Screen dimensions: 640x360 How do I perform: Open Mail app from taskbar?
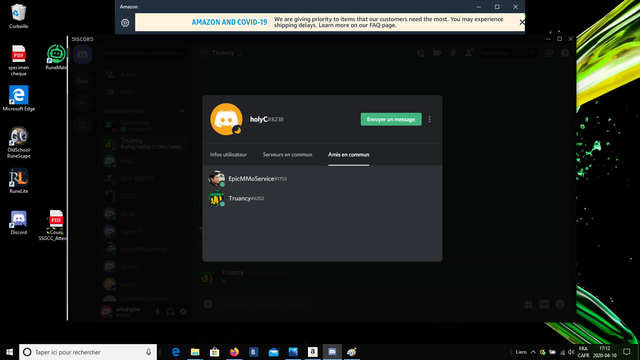tap(273, 352)
